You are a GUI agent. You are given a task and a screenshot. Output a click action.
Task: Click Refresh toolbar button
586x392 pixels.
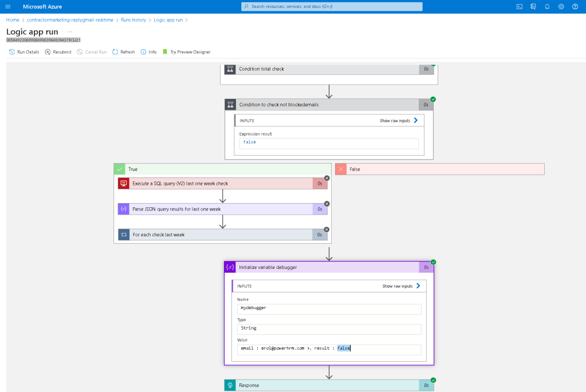tap(124, 52)
